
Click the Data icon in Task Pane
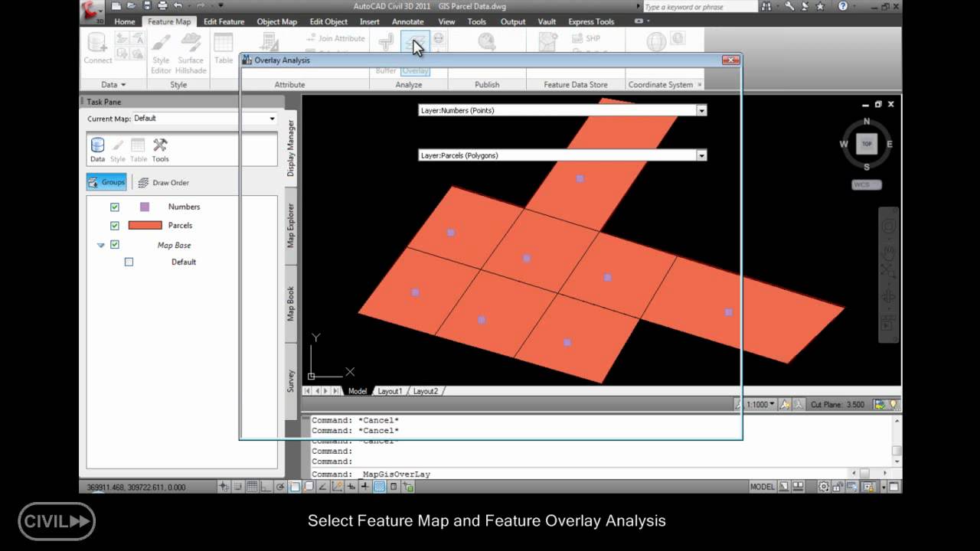97,150
